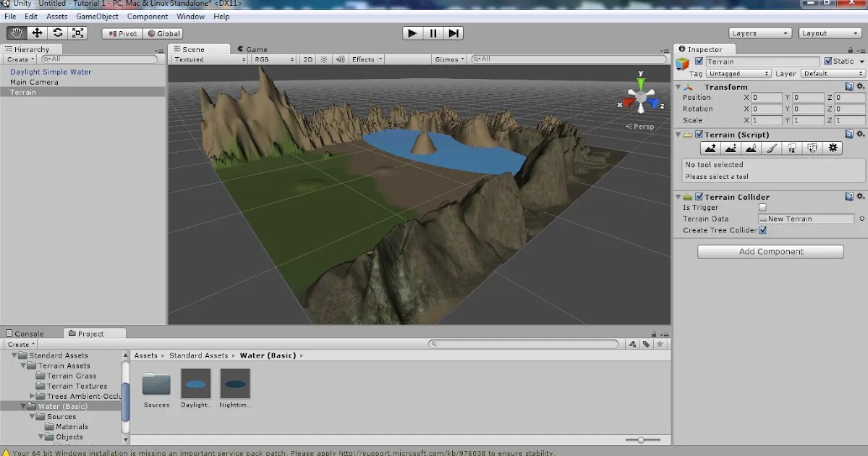Click the Pause button
Image resolution: width=868 pixels, height=456 pixels.
coord(433,33)
